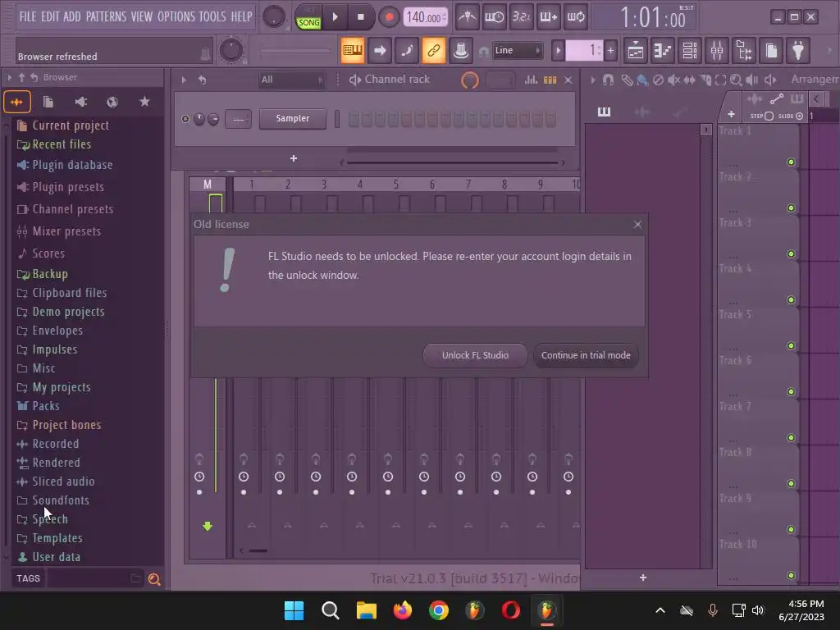Click Continue in trial mode

(586, 356)
